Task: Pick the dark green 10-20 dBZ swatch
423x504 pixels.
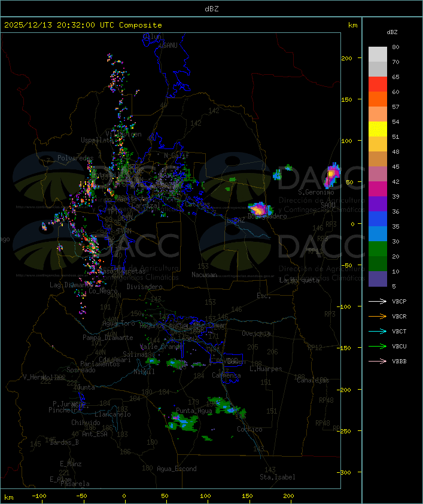Action: coord(378,263)
